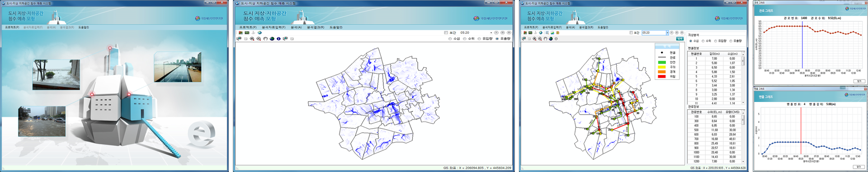Click the play button beside 05:20 in third window
868x172 pixels.
671,33
